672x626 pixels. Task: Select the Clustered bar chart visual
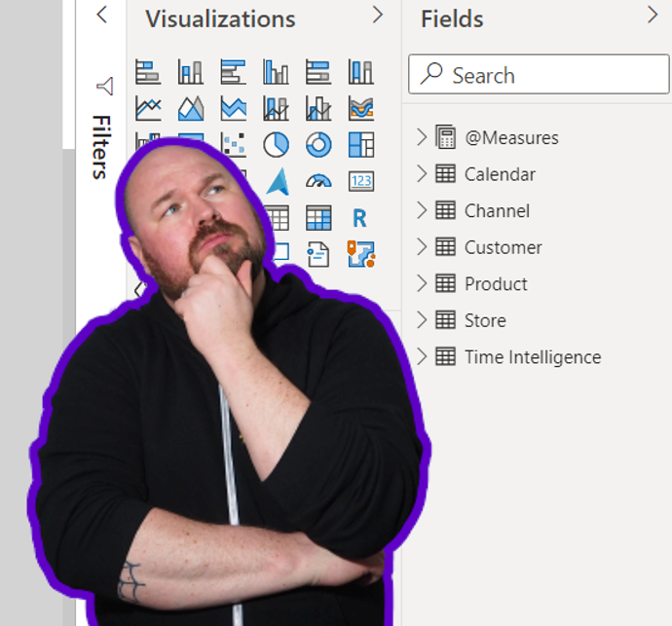coord(233,71)
